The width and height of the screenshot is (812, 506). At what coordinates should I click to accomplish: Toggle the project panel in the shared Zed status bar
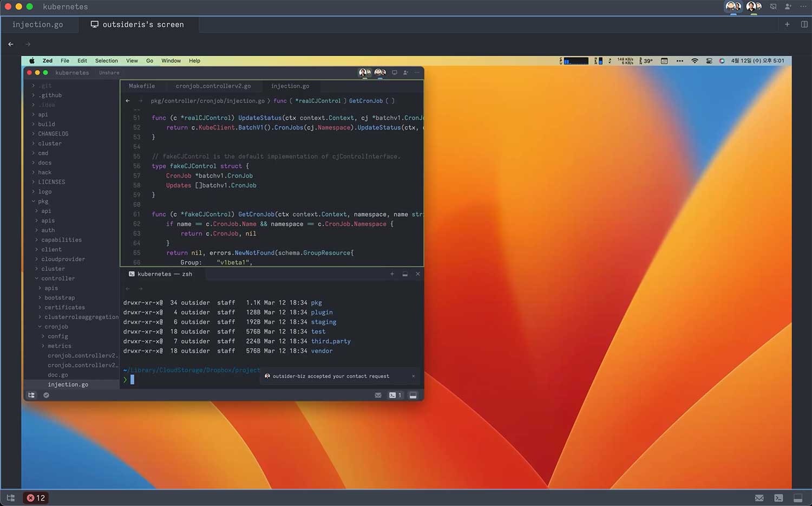31,395
